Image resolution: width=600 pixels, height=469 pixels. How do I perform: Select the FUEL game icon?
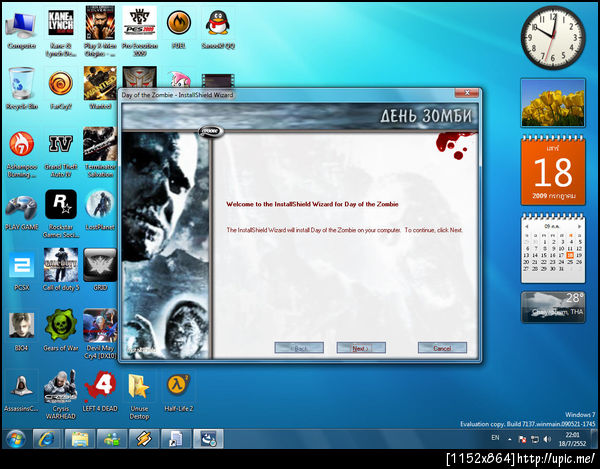pyautogui.click(x=179, y=31)
